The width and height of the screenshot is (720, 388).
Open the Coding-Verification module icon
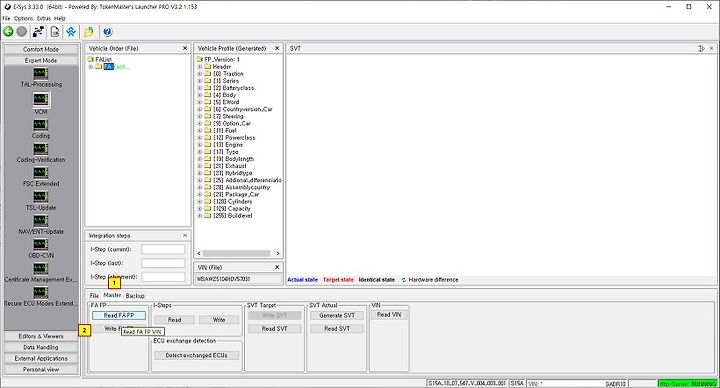tap(41, 149)
